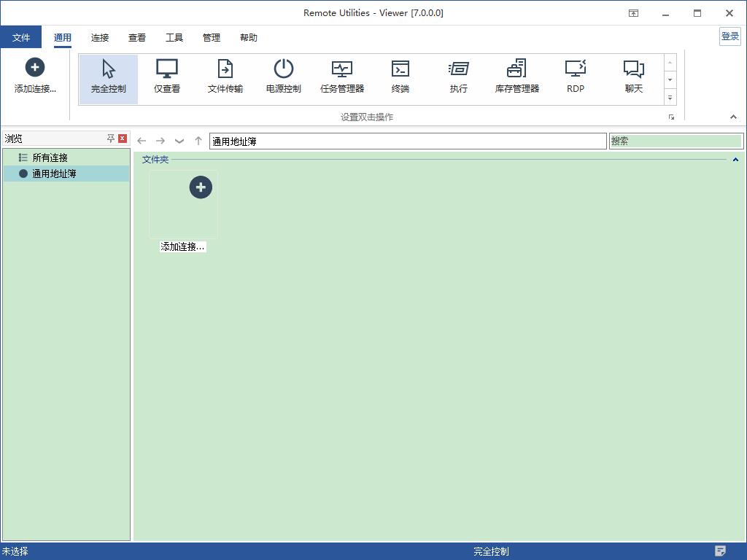Click the notes icon in the status bar
This screenshot has width=747, height=560.
click(x=721, y=551)
